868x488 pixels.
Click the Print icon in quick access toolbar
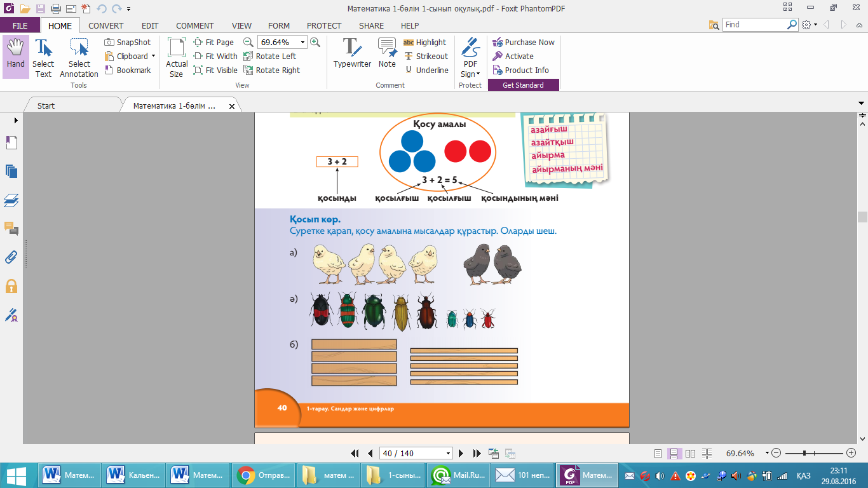[55, 9]
